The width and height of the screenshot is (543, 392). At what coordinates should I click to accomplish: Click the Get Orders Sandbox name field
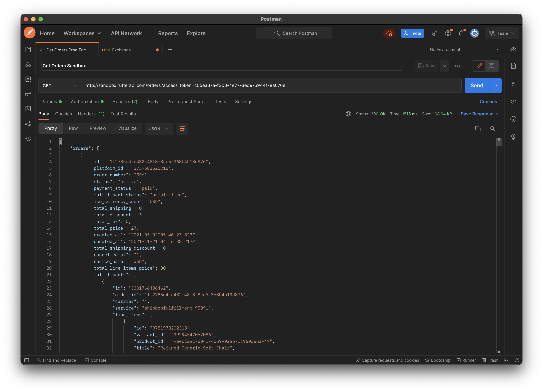coord(222,66)
